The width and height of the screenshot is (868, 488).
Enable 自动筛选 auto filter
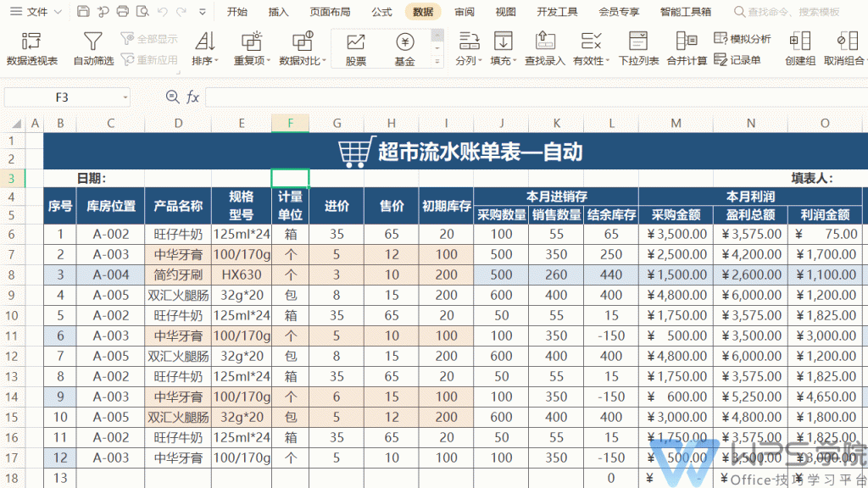click(93, 48)
